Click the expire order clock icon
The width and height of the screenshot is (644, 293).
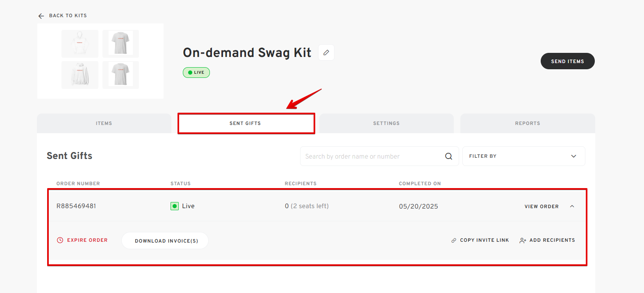[60, 240]
